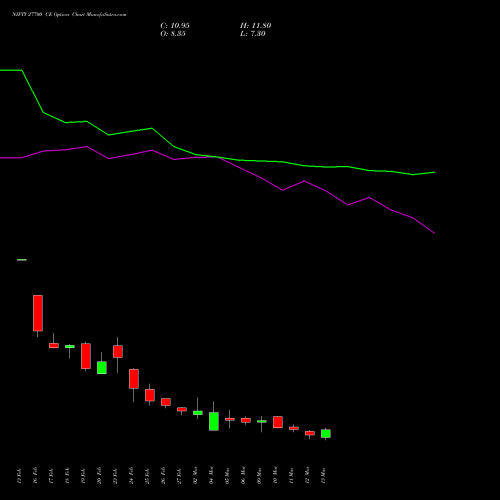Click the red candle for 10 Mar
Viewport: 500px width, 500px height.
click(x=278, y=422)
